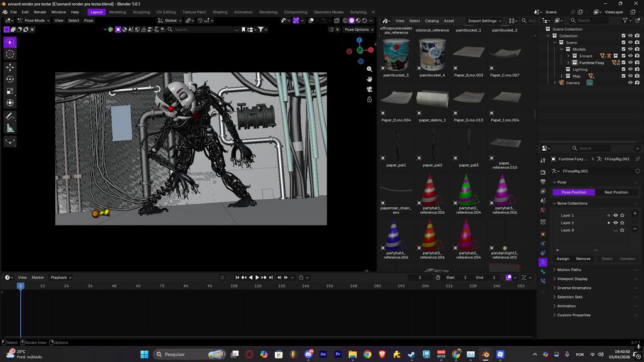
Task: Open the Render properties tab icon
Action: coord(543,172)
